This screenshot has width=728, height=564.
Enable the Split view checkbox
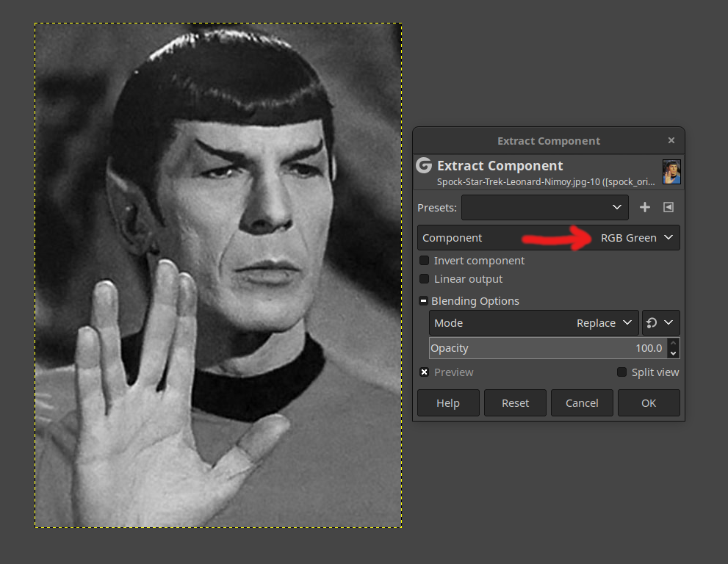coord(621,372)
